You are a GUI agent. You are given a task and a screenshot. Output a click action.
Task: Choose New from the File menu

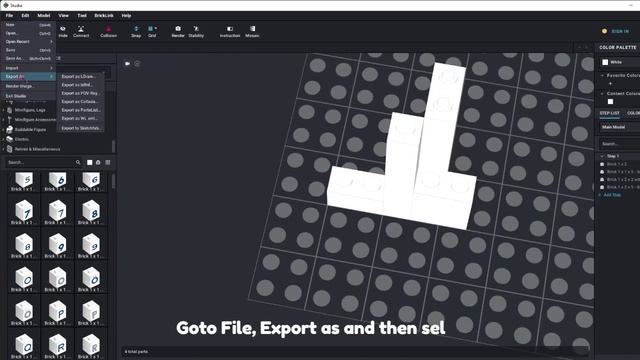(28, 25)
